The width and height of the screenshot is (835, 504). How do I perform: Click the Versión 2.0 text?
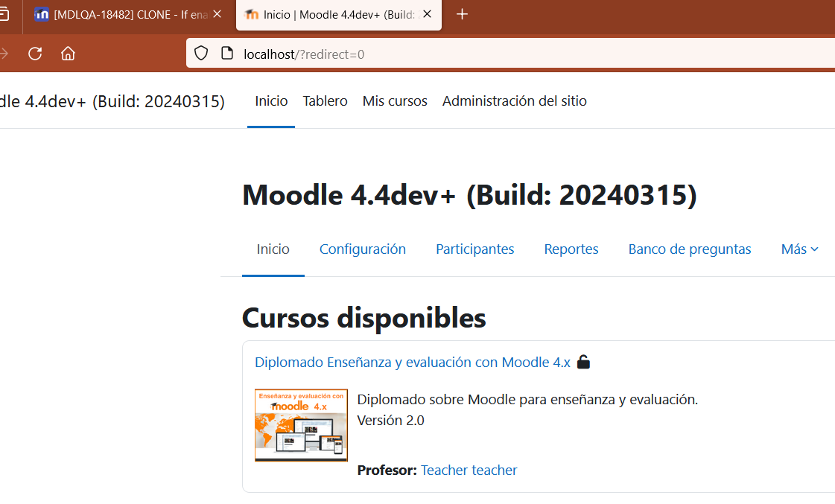391,421
